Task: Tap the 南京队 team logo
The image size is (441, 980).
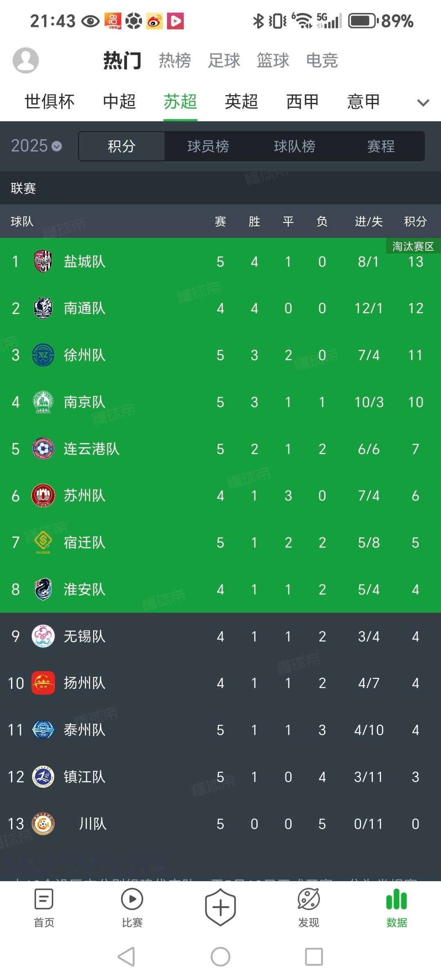Action: 43,402
